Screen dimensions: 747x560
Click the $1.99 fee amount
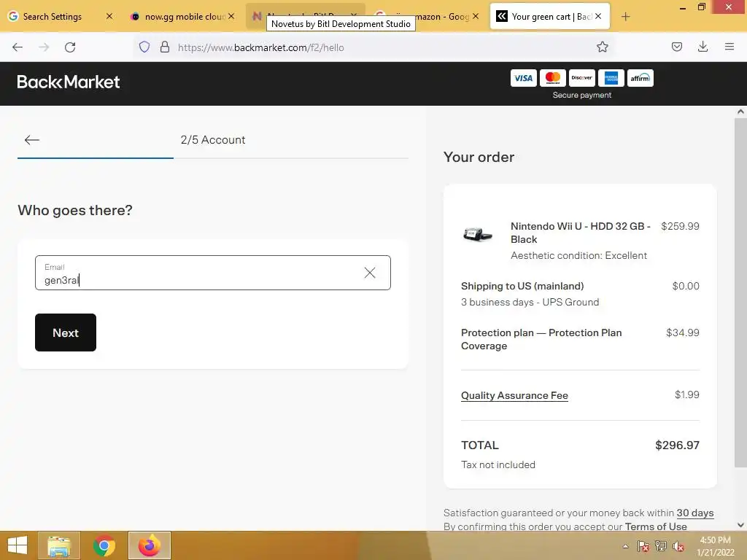(x=687, y=394)
